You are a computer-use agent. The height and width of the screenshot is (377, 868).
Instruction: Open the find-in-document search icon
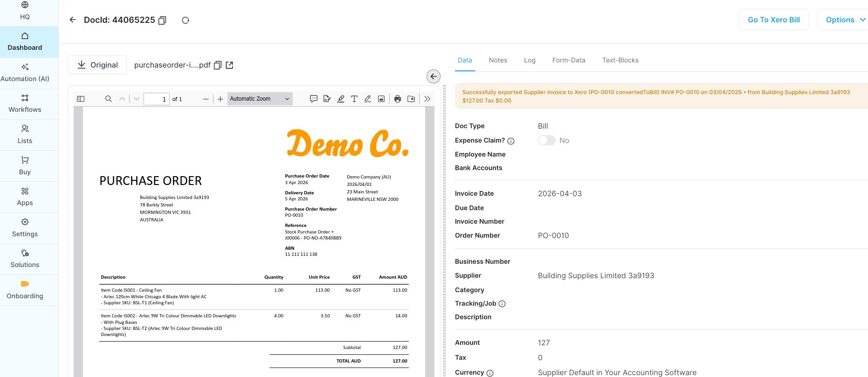[108, 99]
